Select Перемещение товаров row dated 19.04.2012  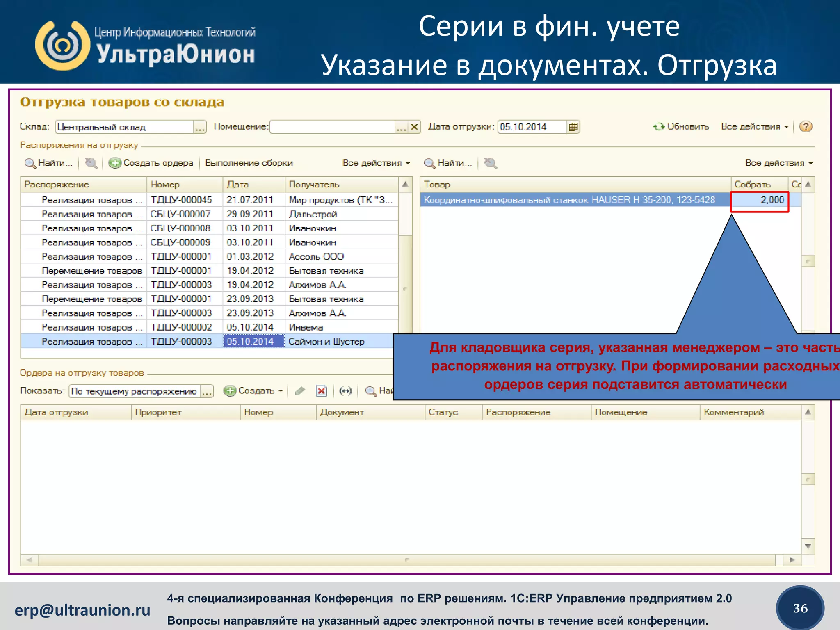point(210,271)
